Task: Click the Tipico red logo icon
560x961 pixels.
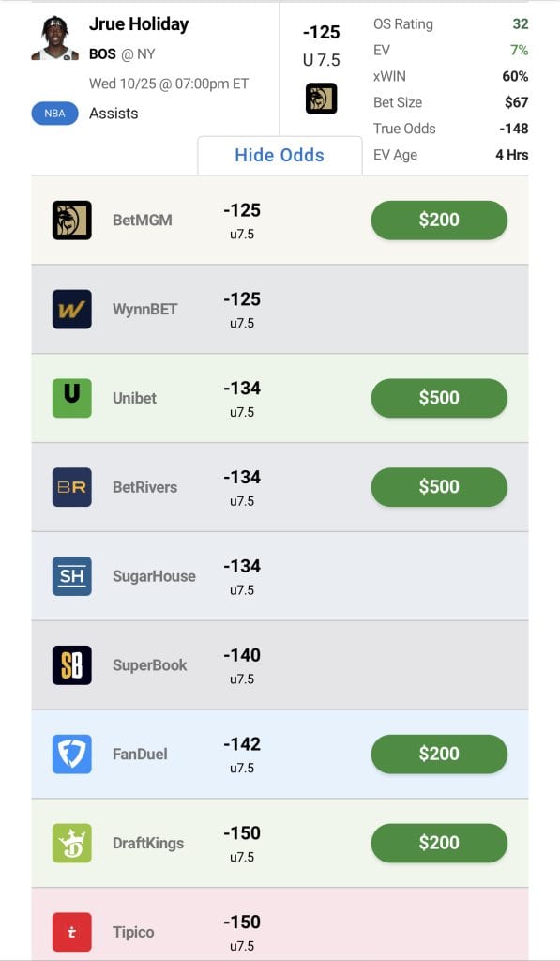Action: (x=71, y=932)
